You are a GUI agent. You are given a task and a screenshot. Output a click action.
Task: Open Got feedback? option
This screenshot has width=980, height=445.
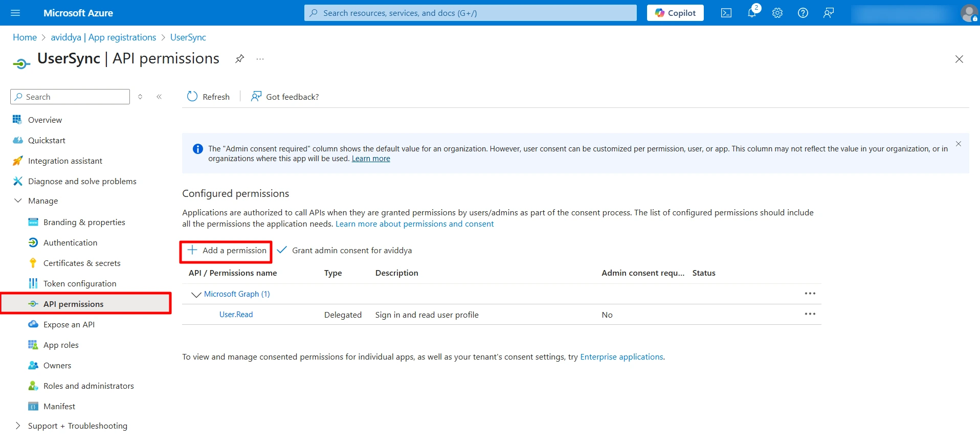285,97
